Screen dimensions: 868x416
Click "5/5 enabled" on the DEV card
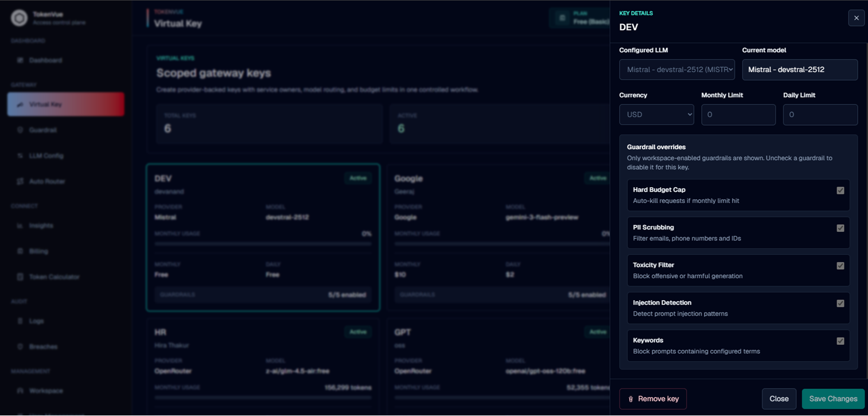click(347, 295)
